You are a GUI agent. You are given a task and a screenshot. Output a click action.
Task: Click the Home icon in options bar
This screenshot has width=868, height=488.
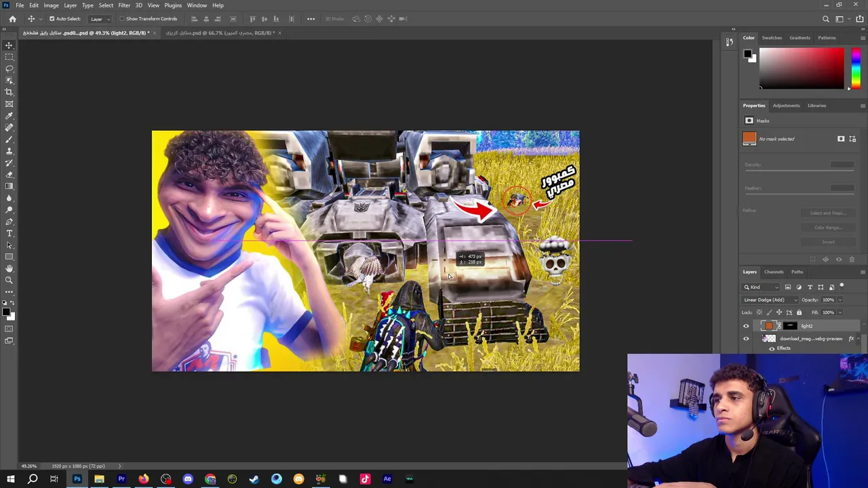12,19
